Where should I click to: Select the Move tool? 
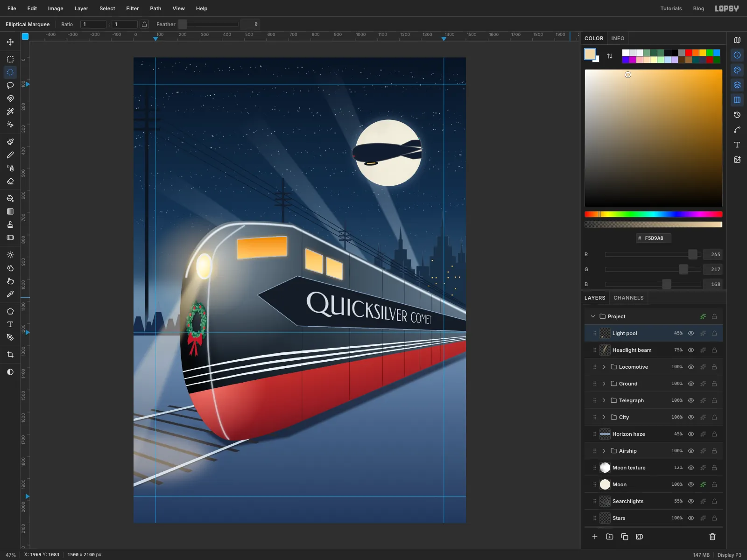(10, 42)
